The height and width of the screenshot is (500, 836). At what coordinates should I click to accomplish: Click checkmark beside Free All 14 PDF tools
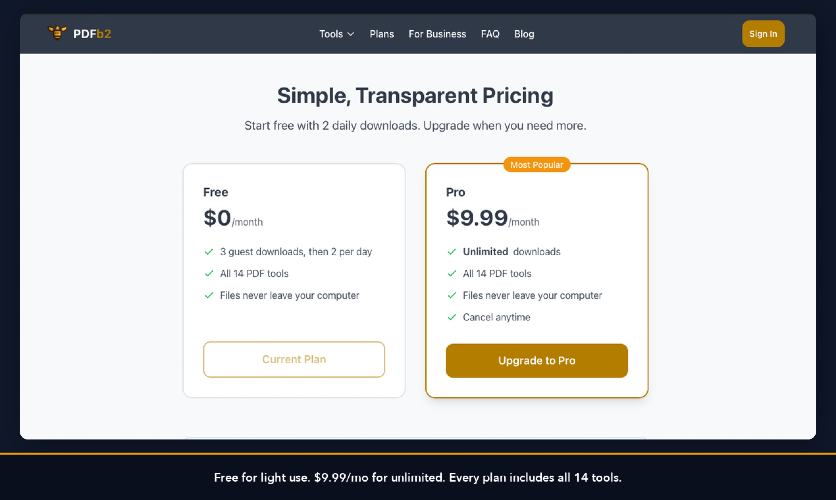click(x=209, y=274)
